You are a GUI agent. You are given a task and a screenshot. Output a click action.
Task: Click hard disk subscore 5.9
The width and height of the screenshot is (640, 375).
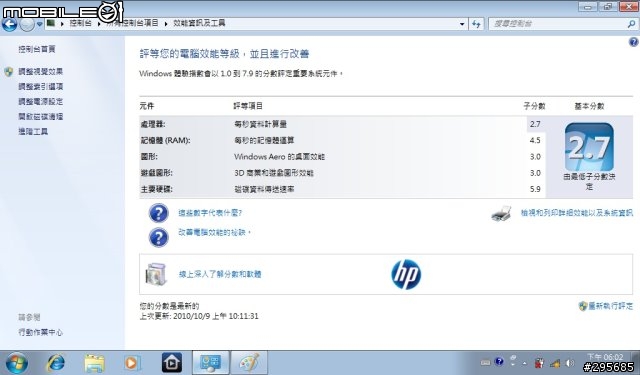click(x=535, y=189)
